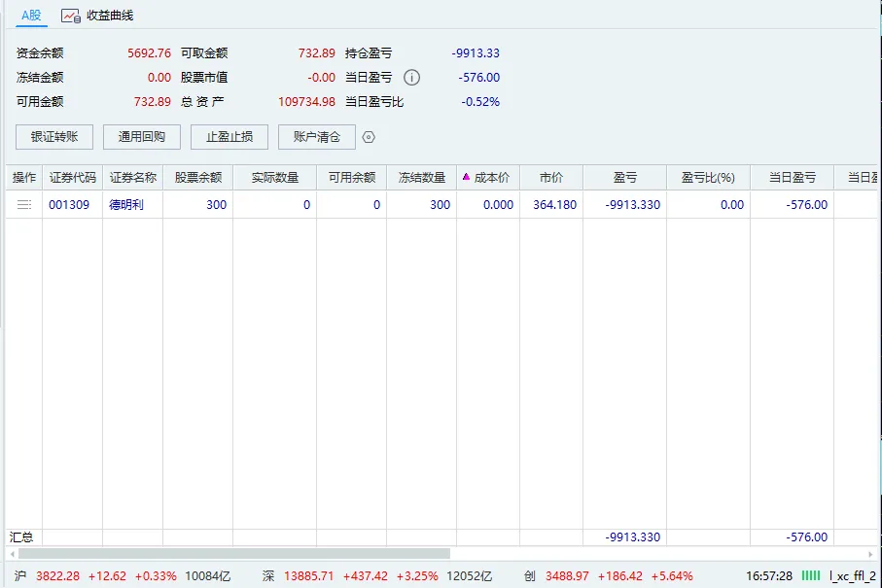The image size is (882, 588).
Task: Switch to the A股 tab
Action: pos(31,16)
